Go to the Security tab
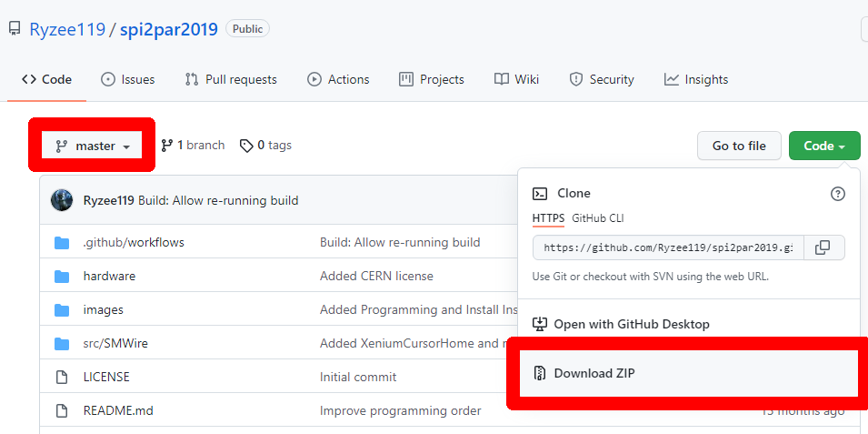 (602, 80)
